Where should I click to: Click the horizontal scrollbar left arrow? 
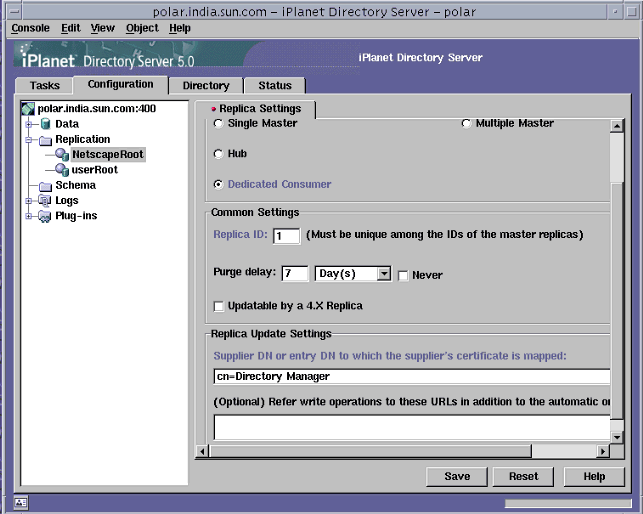202,451
